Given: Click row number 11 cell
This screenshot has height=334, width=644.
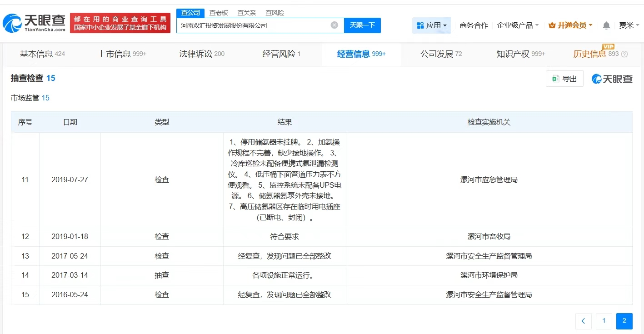Looking at the screenshot, I should tap(25, 180).
